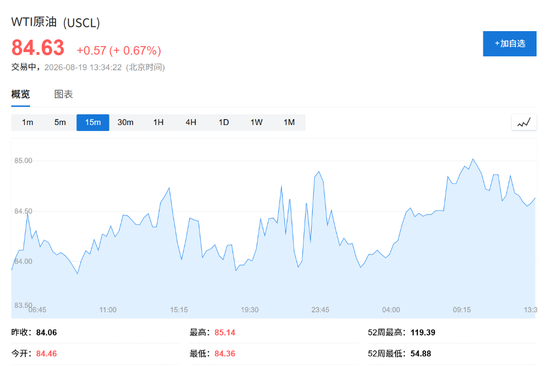
Task: Switch chart to 1D interval
Action: [x=224, y=122]
